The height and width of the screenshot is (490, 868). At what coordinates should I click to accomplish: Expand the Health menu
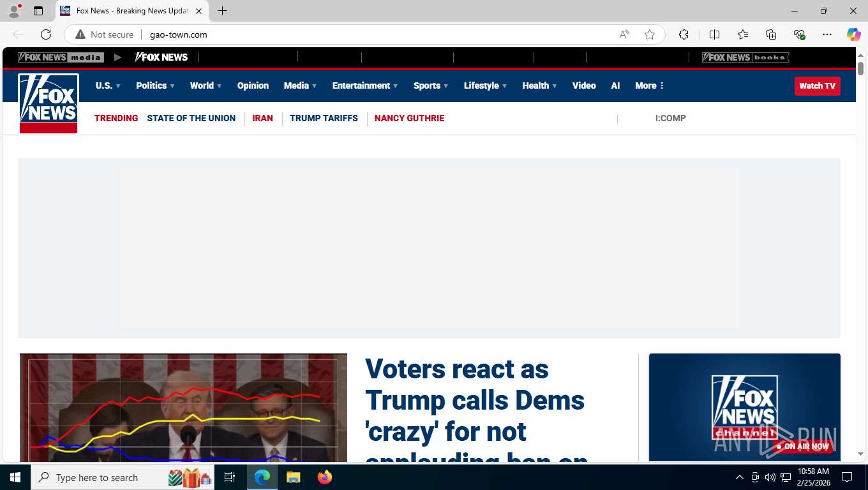(x=539, y=85)
